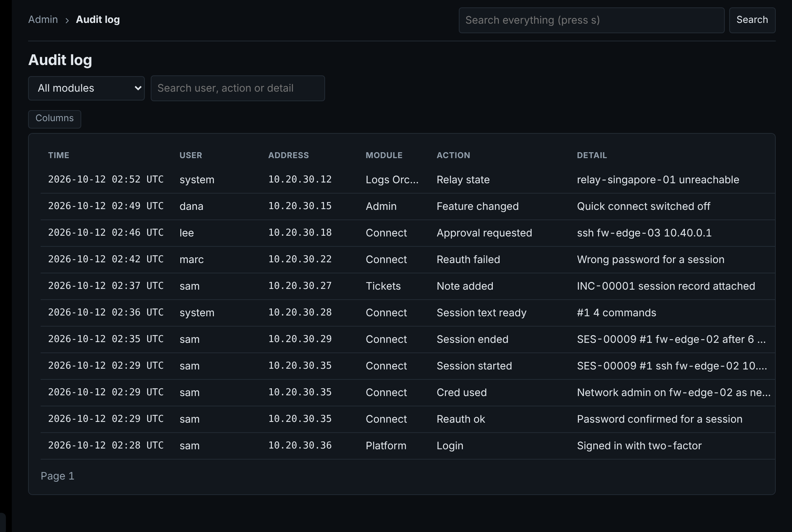Sort by the TIME column header
This screenshot has height=532, width=792.
coord(59,155)
